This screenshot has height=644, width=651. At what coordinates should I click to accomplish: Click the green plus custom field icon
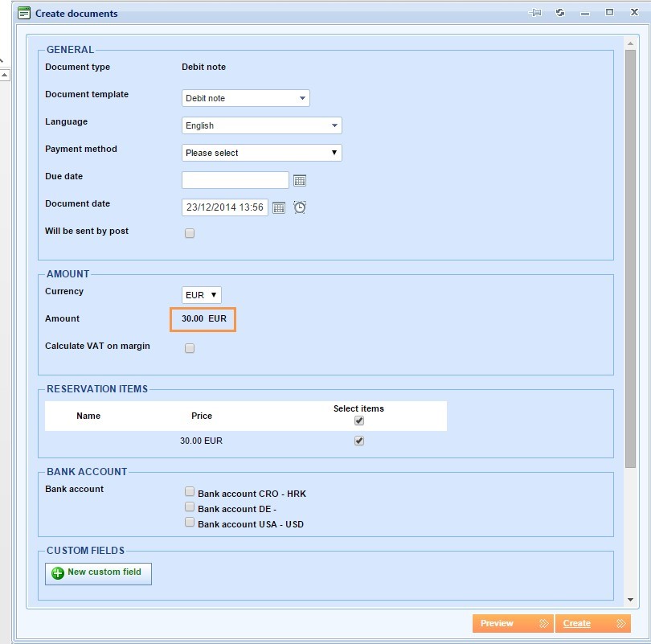click(58, 573)
